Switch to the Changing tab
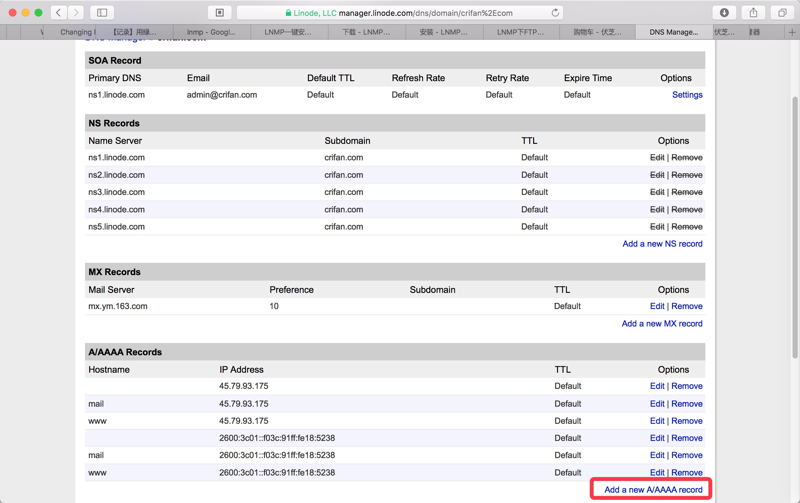 pos(77,32)
